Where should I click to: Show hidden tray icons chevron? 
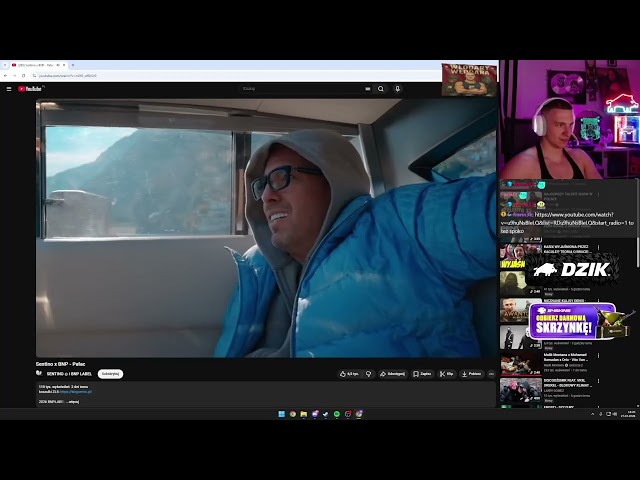pos(593,414)
